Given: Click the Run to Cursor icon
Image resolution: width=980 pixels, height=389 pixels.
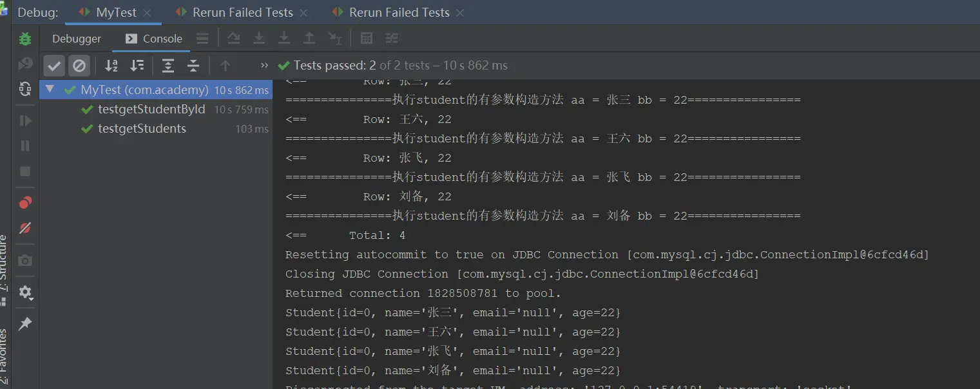Looking at the screenshot, I should click(x=335, y=39).
